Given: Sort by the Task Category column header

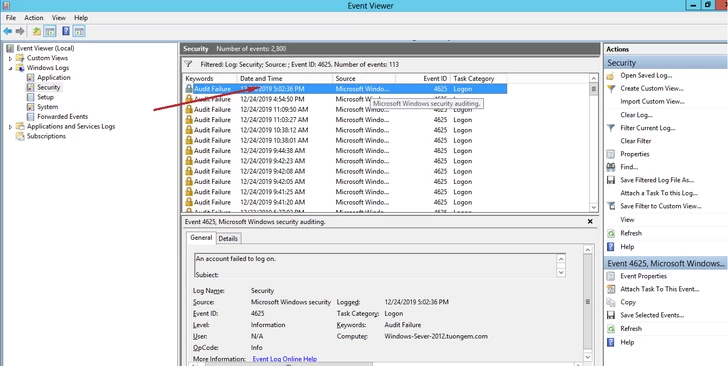Looking at the screenshot, I should tap(478, 78).
